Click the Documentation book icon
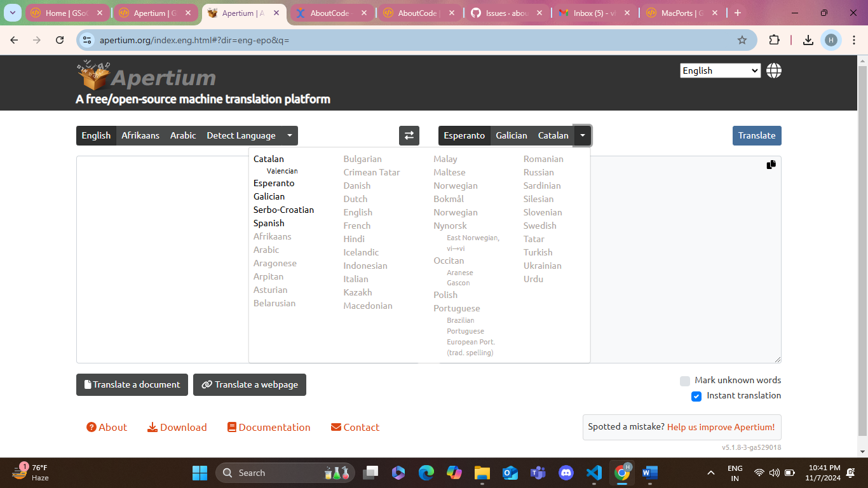 pyautogui.click(x=231, y=427)
